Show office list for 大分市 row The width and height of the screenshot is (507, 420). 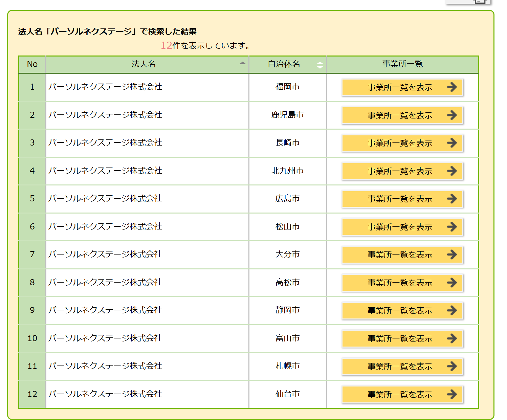coord(402,255)
